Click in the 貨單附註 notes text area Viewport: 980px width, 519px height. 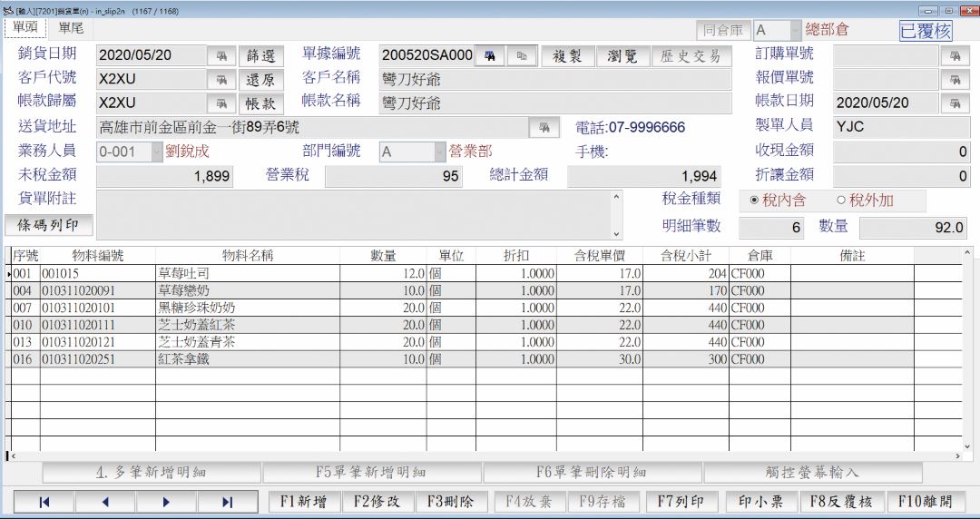354,214
